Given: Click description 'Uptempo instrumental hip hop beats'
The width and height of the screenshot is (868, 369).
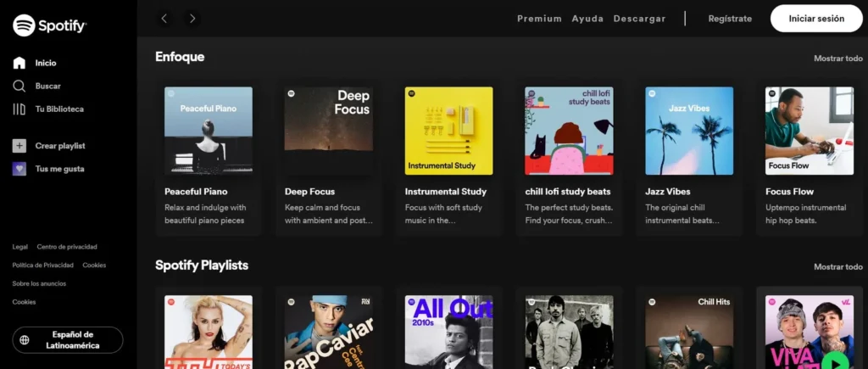Looking at the screenshot, I should pos(806,214).
